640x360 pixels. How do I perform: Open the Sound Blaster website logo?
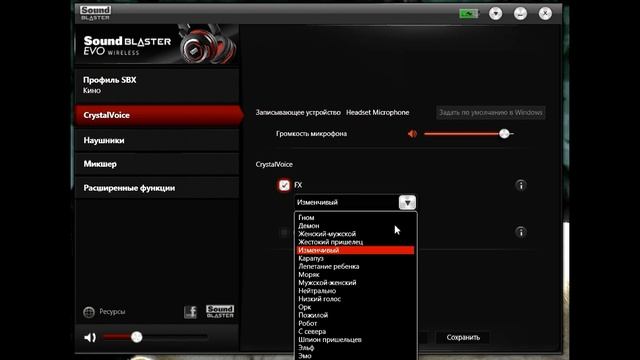pyautogui.click(x=220, y=311)
